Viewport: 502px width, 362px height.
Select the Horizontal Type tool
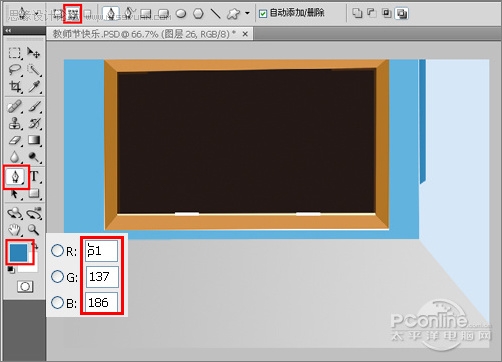point(34,176)
